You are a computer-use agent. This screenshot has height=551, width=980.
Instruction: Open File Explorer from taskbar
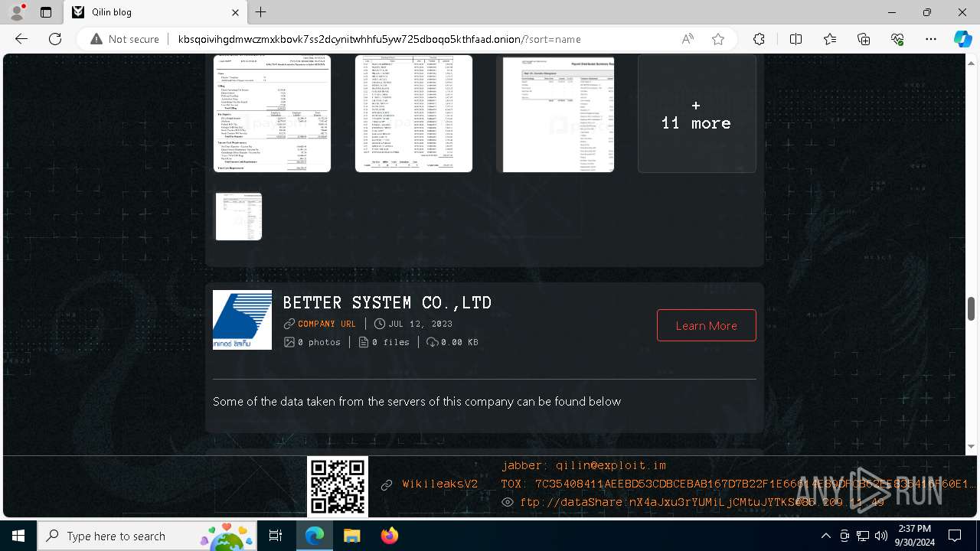(351, 536)
